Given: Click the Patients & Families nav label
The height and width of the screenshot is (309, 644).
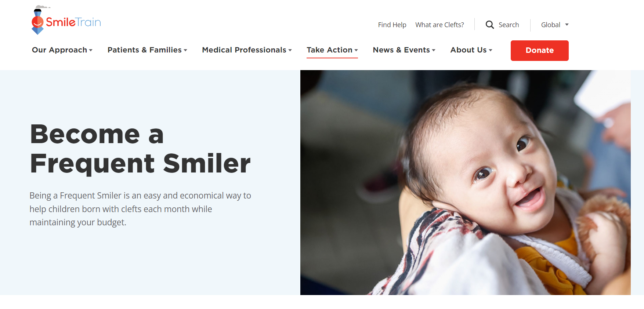Looking at the screenshot, I should [x=144, y=50].
